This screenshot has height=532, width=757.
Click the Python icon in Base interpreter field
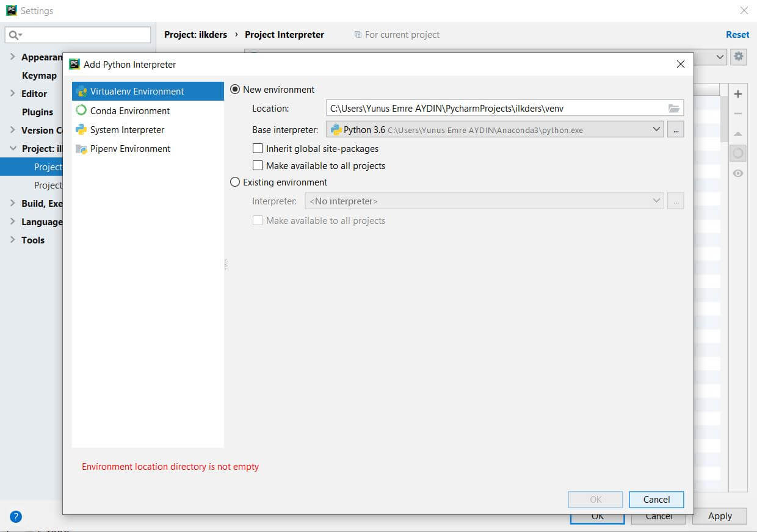[x=336, y=129]
